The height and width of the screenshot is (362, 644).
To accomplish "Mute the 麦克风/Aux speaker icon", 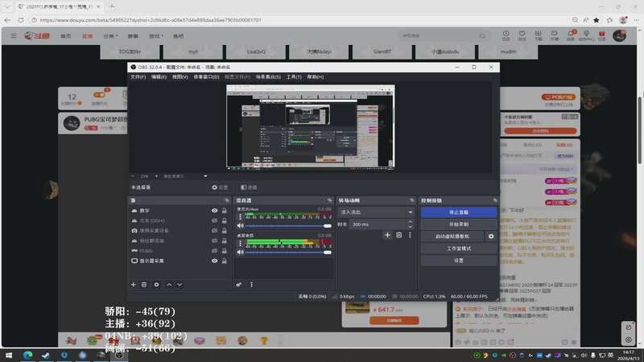I will point(240,226).
